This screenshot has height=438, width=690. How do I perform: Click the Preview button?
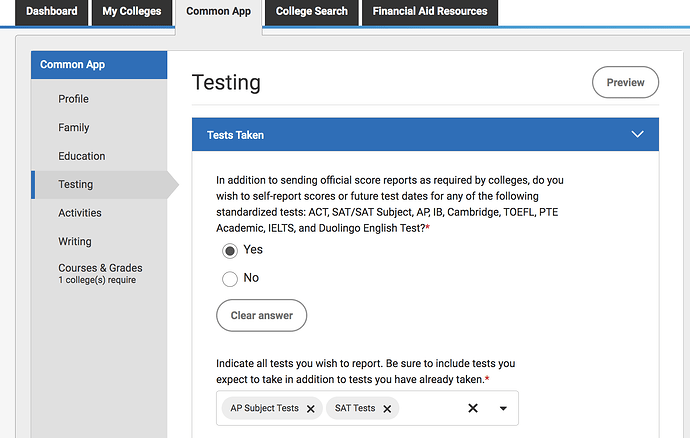click(625, 83)
